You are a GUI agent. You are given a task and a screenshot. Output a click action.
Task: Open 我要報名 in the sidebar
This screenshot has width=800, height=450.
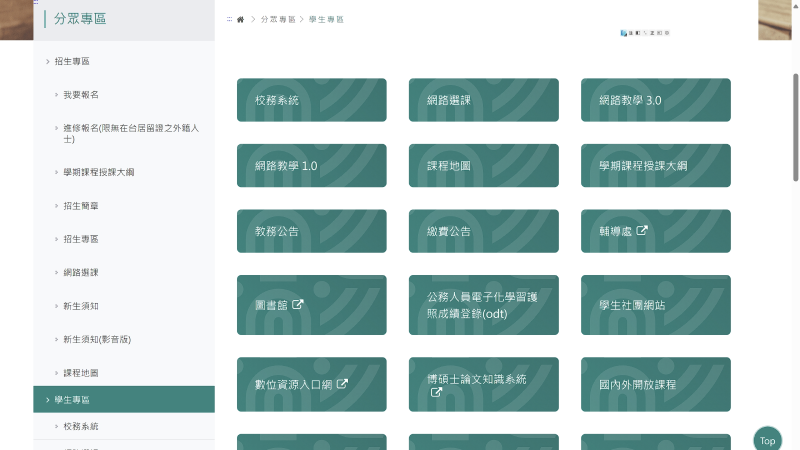click(80, 95)
